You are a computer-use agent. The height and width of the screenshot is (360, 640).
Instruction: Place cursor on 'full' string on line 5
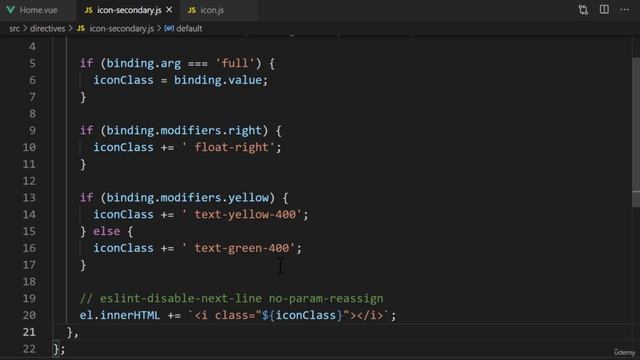coord(235,64)
